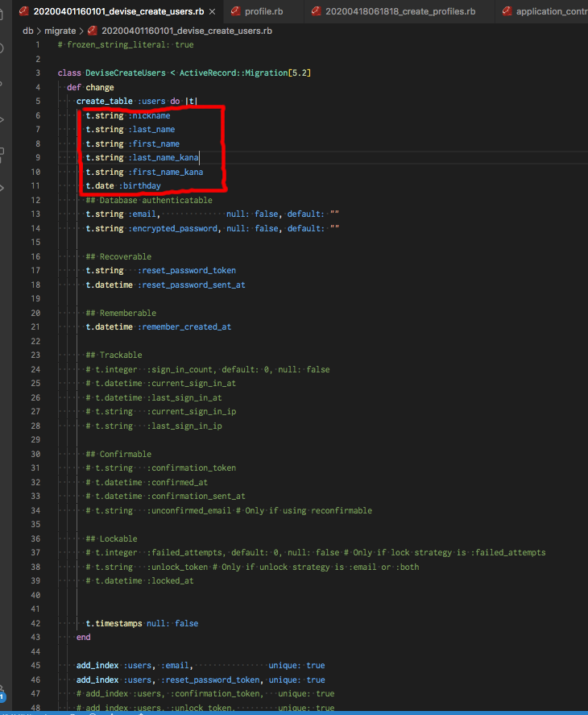
Task: Click the Ruby gem icon in breadcrumbs
Action: (93, 31)
